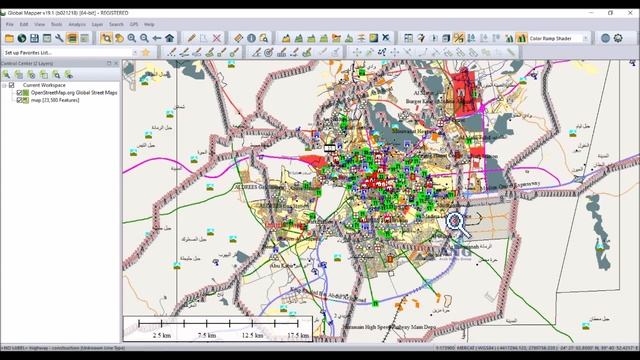Open configuration wrench tool

(x=60, y=38)
